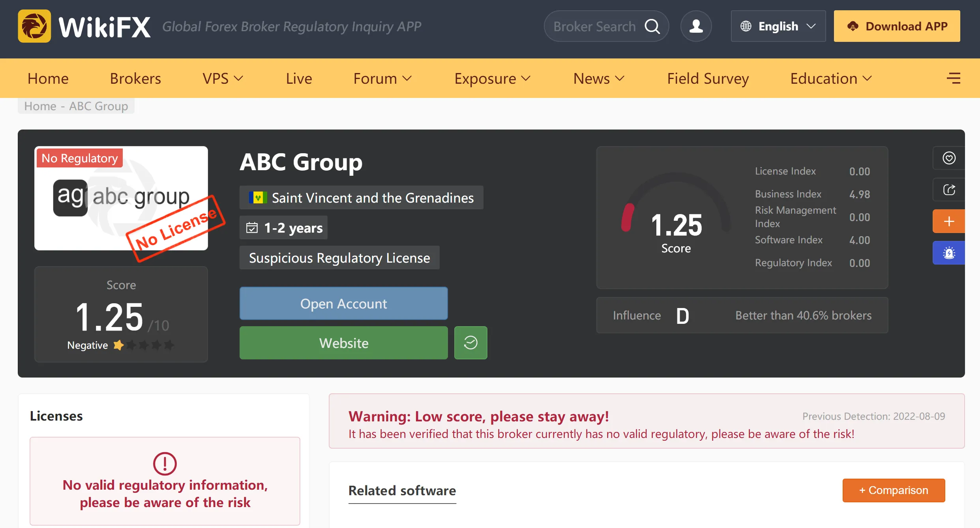Click the blue alarm exposure icon
Viewport: 980px width, 528px height.
949,253
